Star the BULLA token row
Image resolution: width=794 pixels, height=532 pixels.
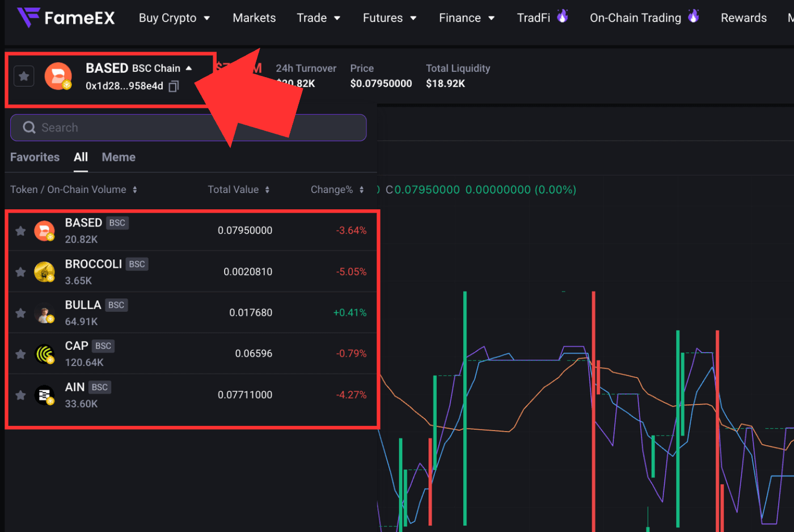point(20,313)
